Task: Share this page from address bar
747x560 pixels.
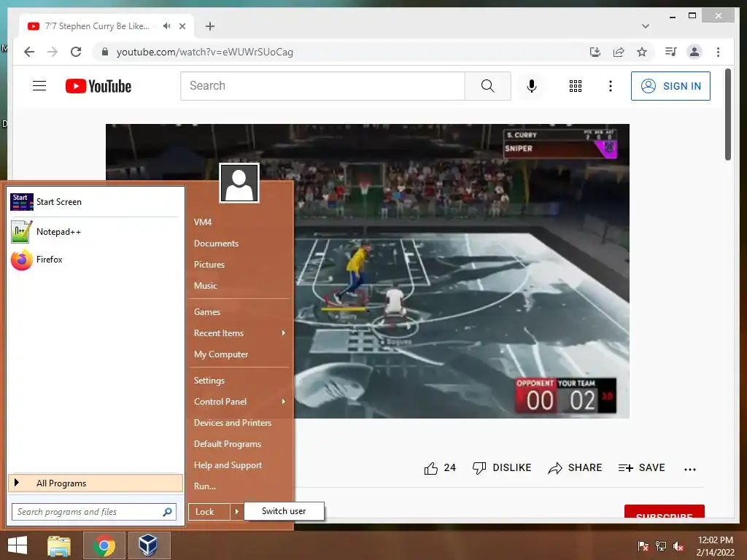Action: (619, 52)
